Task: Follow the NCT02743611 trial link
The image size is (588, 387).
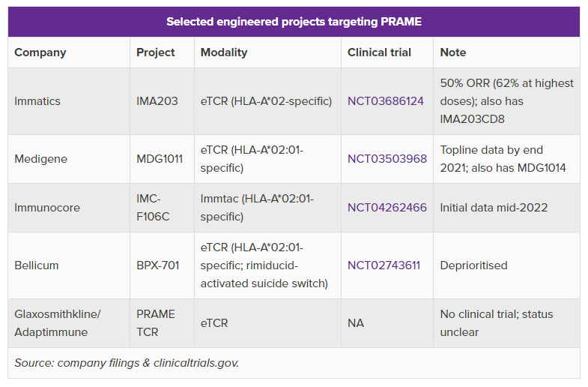Action: click(x=384, y=265)
